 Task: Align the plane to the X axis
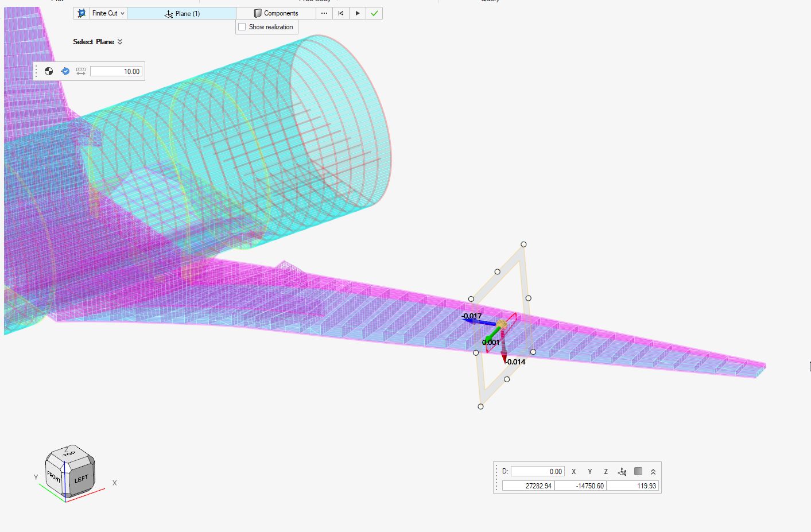tap(573, 471)
